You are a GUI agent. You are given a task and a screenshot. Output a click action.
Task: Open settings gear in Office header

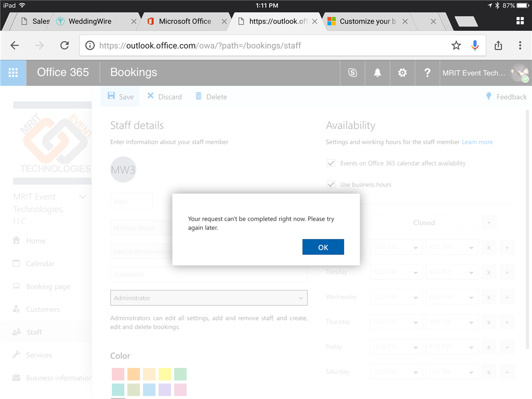click(x=403, y=73)
